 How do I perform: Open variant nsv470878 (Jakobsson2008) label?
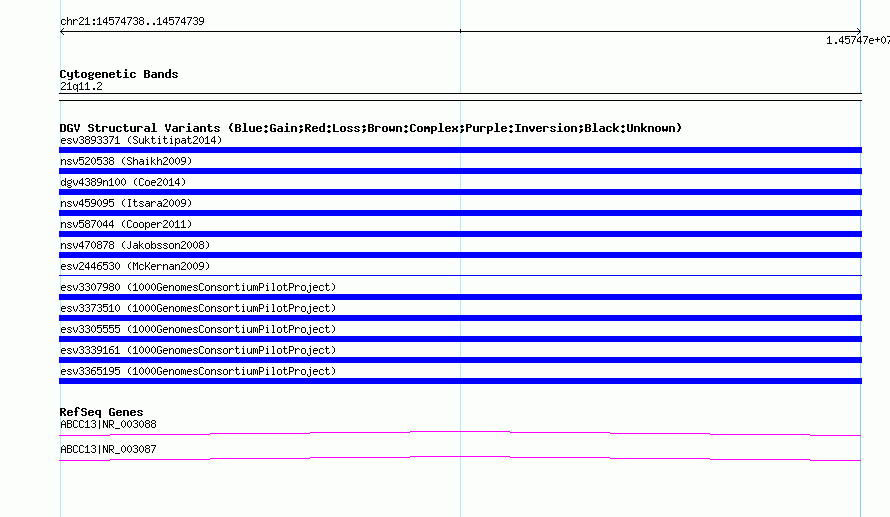tap(135, 245)
